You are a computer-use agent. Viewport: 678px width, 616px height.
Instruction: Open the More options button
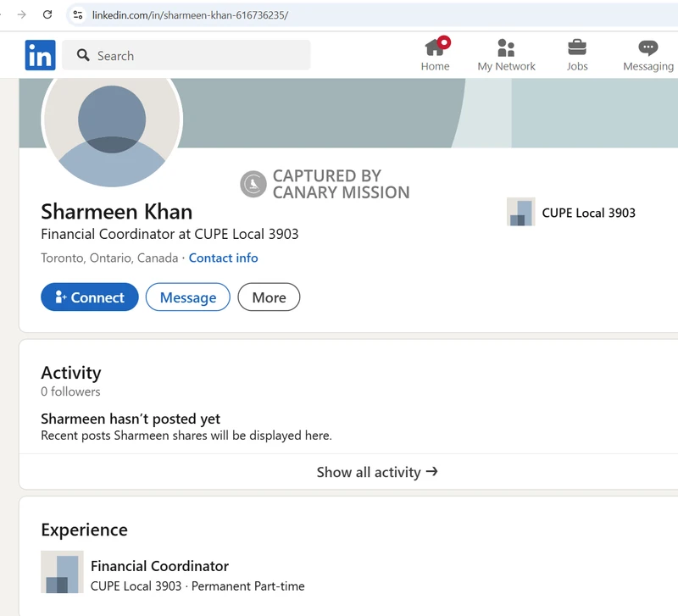click(x=269, y=297)
